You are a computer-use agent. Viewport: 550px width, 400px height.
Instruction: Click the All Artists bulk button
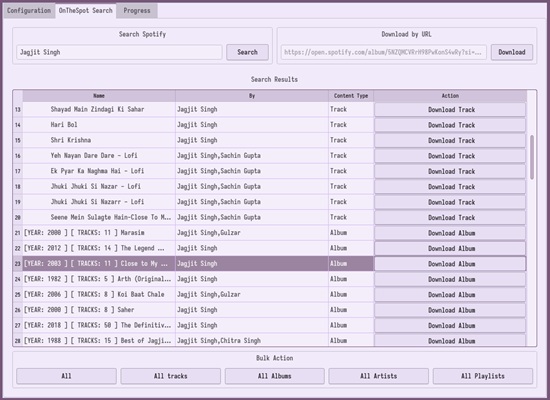coord(378,376)
